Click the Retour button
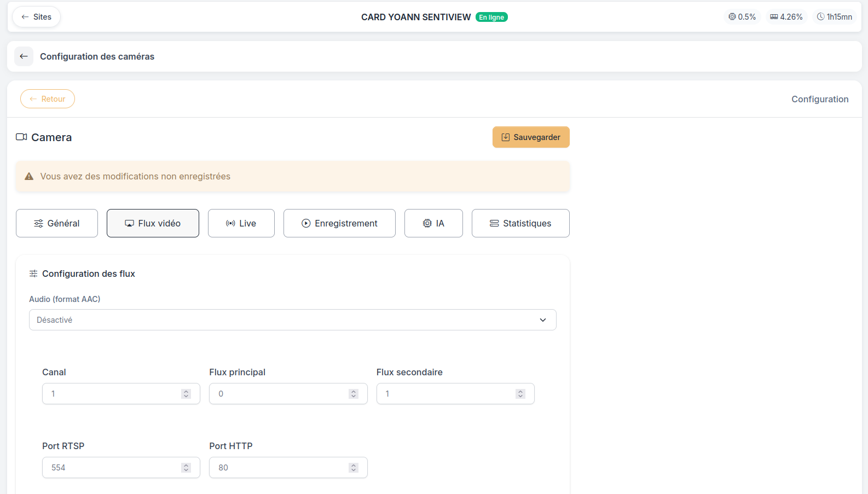Viewport: 868px width, 494px height. pyautogui.click(x=48, y=99)
